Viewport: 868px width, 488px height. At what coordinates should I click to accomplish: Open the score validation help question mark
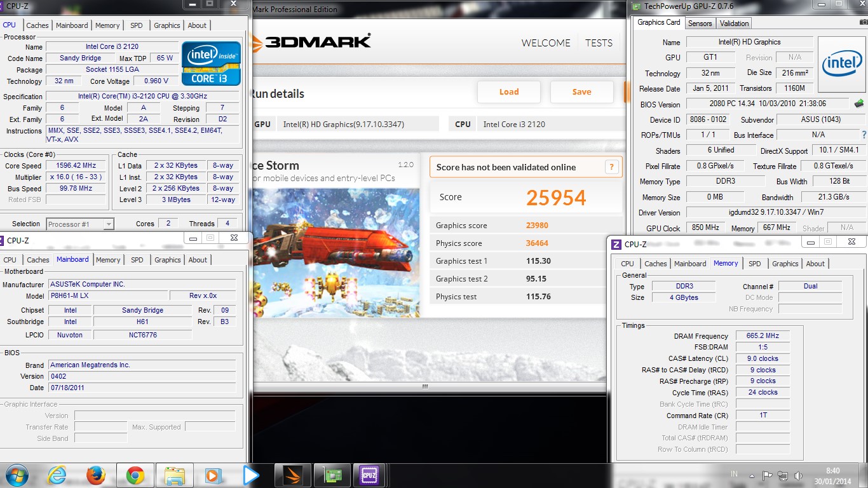pos(611,167)
